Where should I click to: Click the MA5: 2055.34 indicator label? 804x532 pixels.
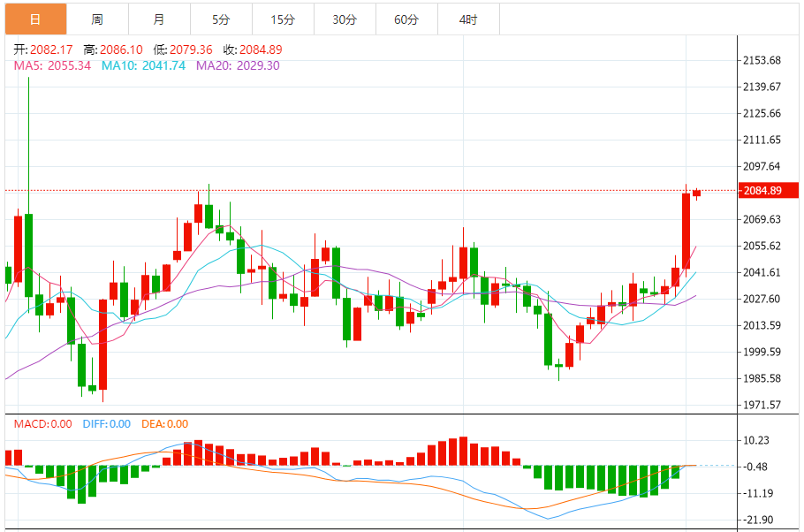click(52, 65)
